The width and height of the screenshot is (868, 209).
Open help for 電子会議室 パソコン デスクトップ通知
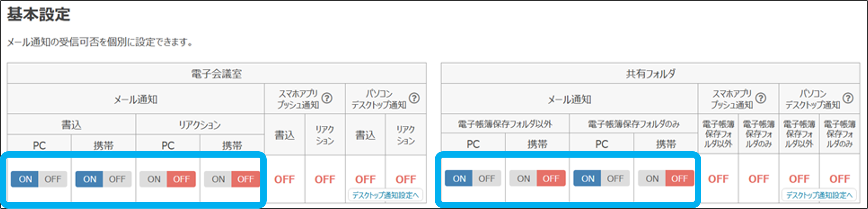[414, 98]
